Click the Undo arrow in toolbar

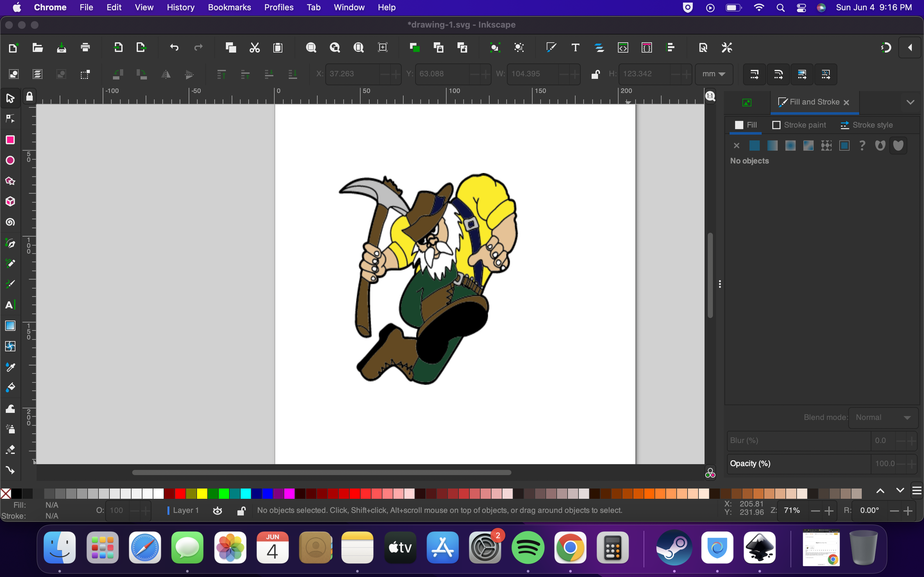pyautogui.click(x=174, y=48)
